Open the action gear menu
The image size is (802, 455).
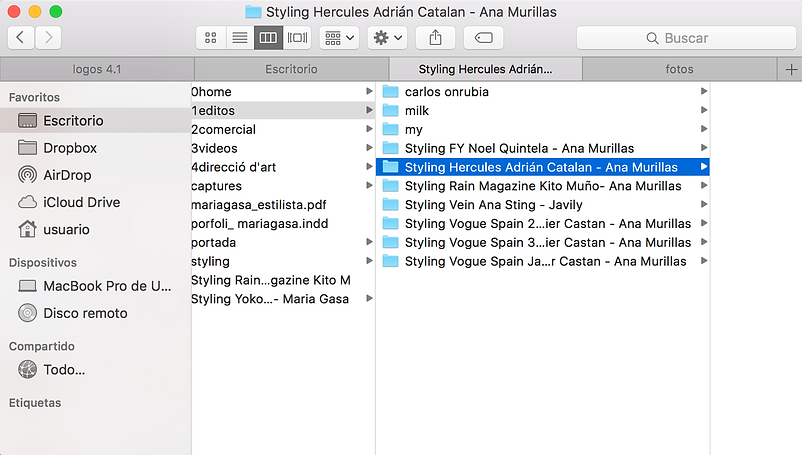point(387,38)
